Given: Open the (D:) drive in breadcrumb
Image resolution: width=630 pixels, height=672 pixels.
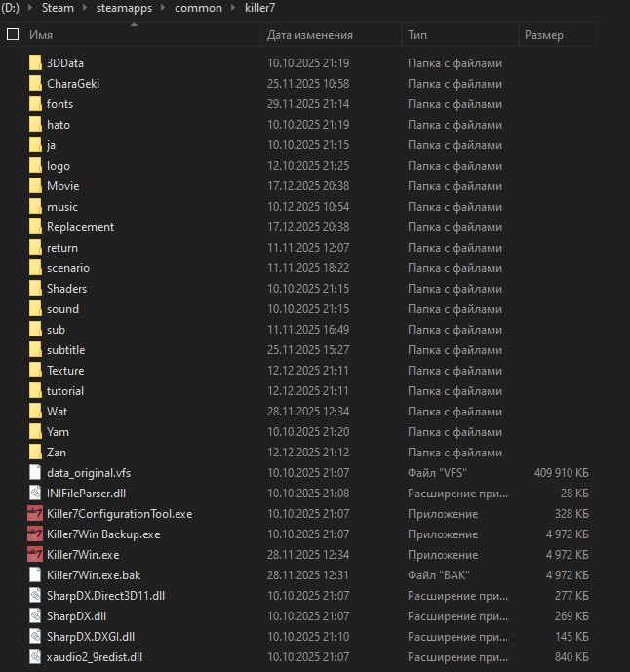Looking at the screenshot, I should pos(11,8).
